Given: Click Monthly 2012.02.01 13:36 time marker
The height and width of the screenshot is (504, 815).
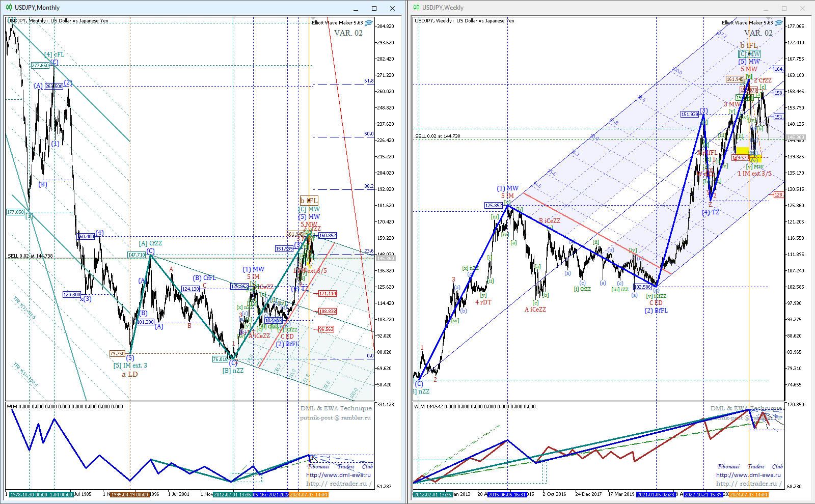Looking at the screenshot, I should click(232, 494).
